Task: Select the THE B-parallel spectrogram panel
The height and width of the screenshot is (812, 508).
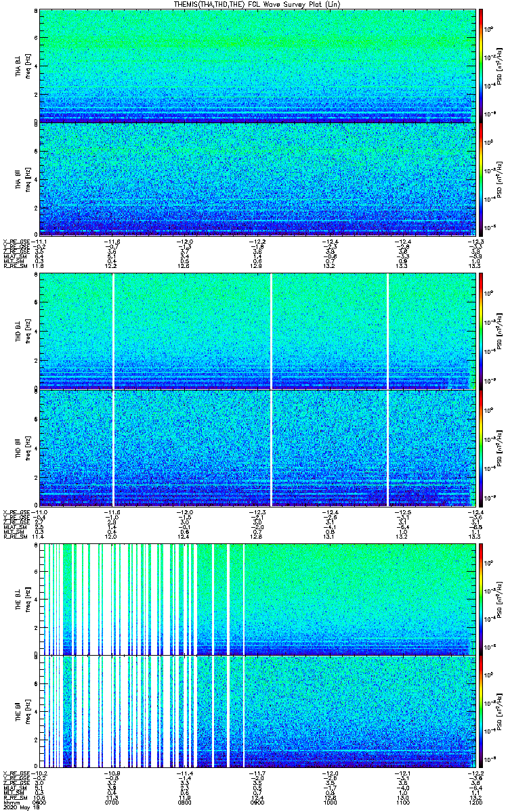Action: click(x=256, y=712)
